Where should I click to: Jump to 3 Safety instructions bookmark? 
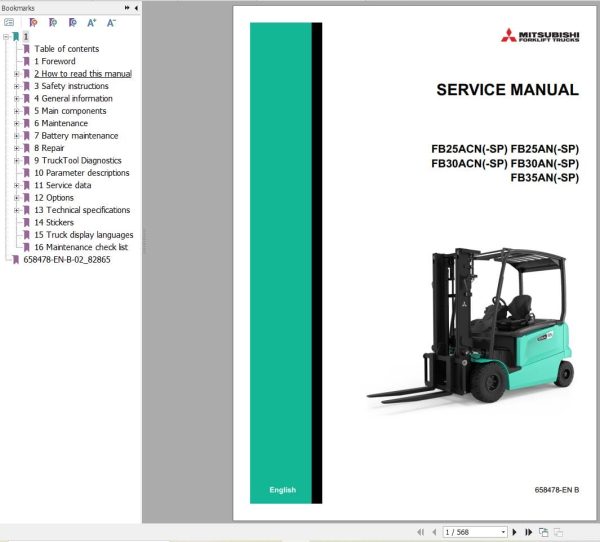point(71,86)
